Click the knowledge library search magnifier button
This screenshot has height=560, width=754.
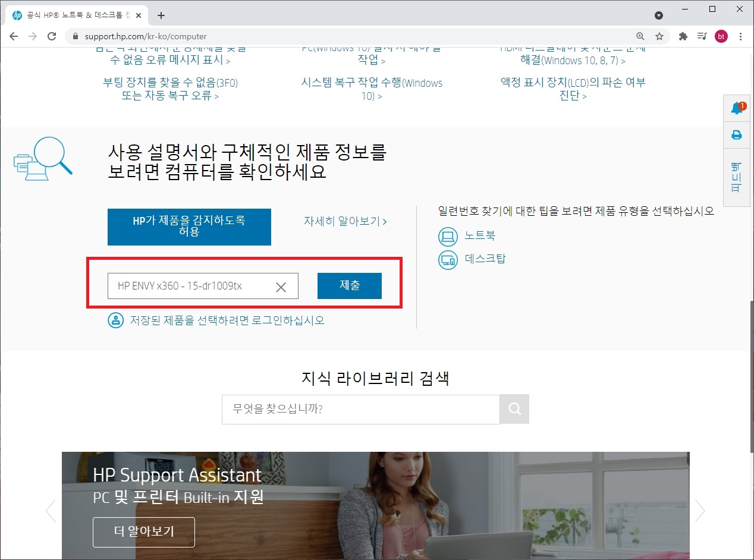coord(514,409)
